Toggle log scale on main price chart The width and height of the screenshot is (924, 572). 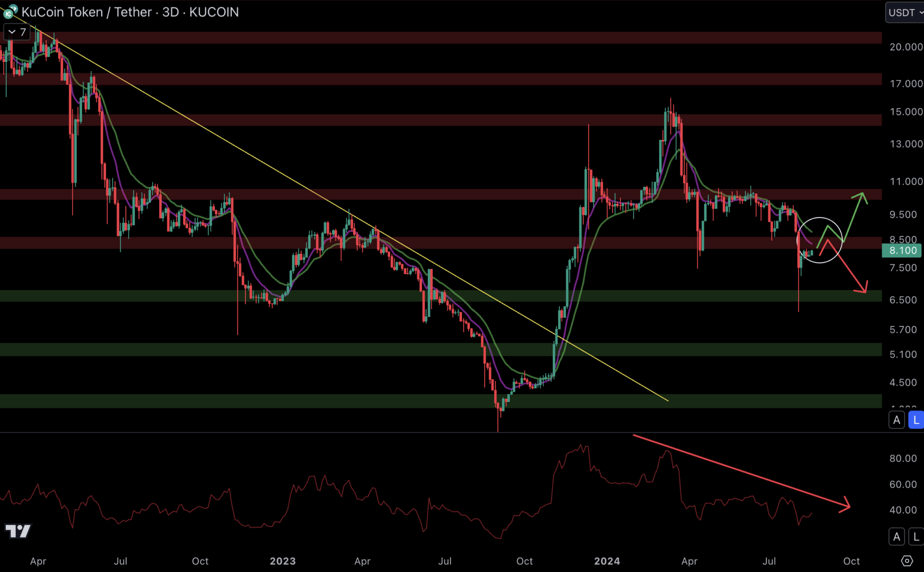916,420
